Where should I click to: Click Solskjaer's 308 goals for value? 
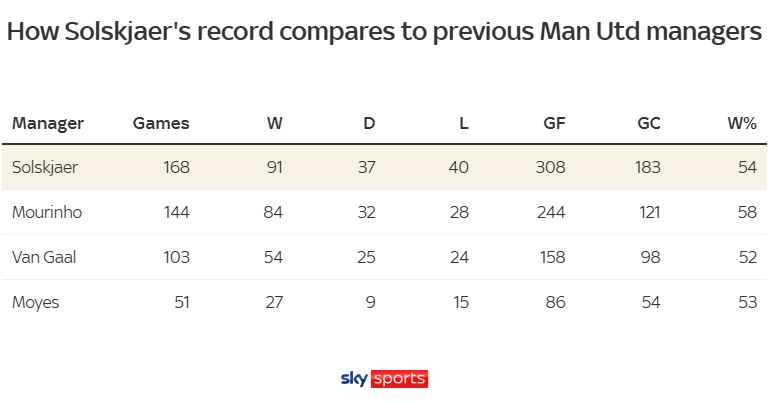pos(550,167)
